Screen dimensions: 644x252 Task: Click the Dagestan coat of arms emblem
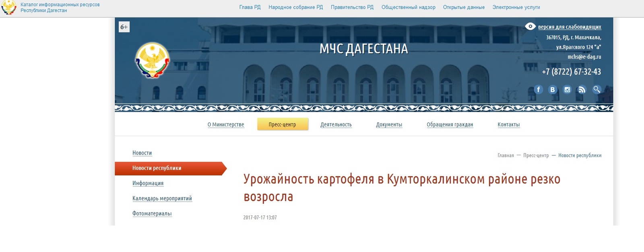[152, 60]
